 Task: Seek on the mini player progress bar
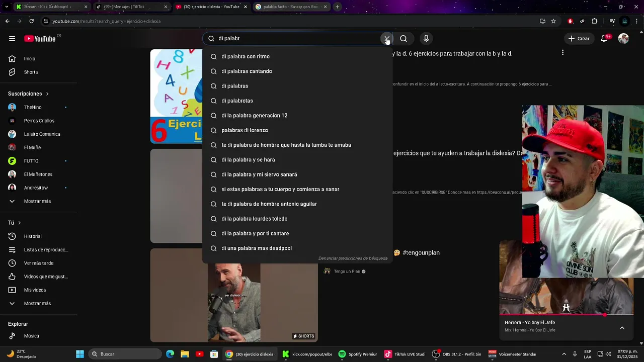(x=567, y=315)
